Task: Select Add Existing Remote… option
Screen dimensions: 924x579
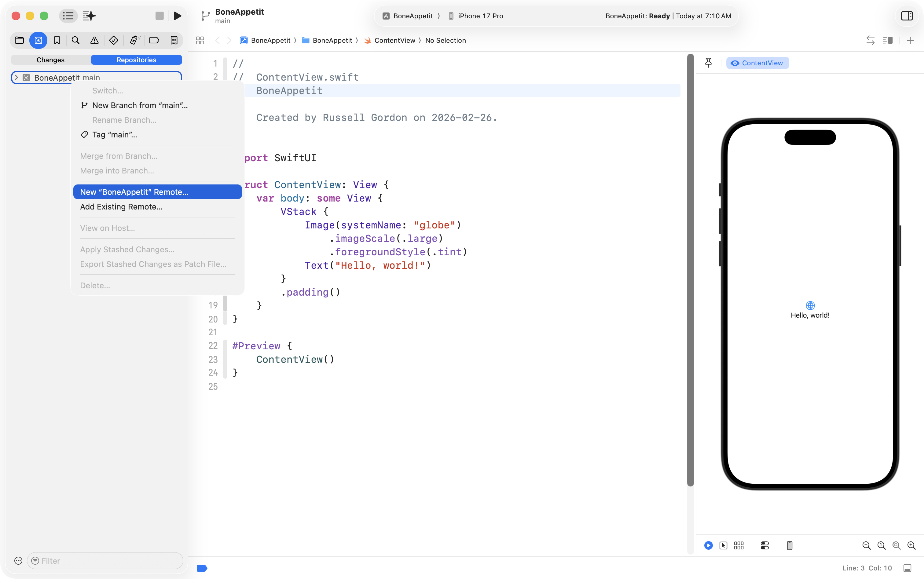Action: pos(121,207)
